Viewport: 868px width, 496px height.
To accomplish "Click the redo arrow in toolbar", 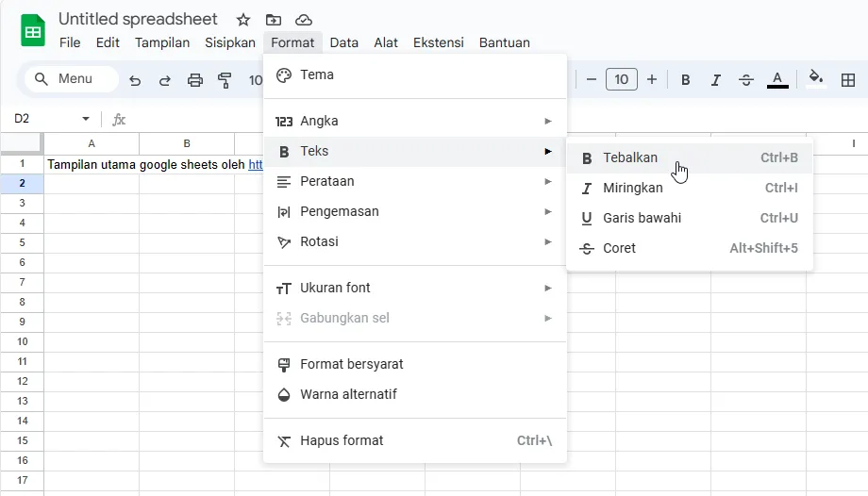I will click(165, 80).
